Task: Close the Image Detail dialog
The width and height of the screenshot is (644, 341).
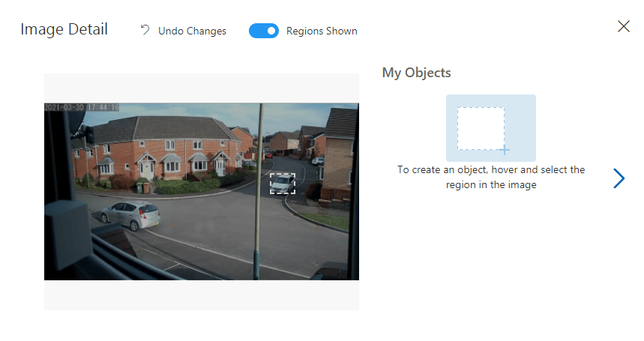Action: [x=624, y=26]
